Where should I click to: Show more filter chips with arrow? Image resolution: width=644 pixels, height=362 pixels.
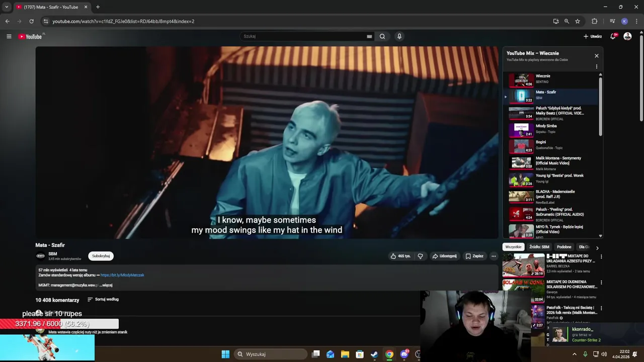point(597,247)
